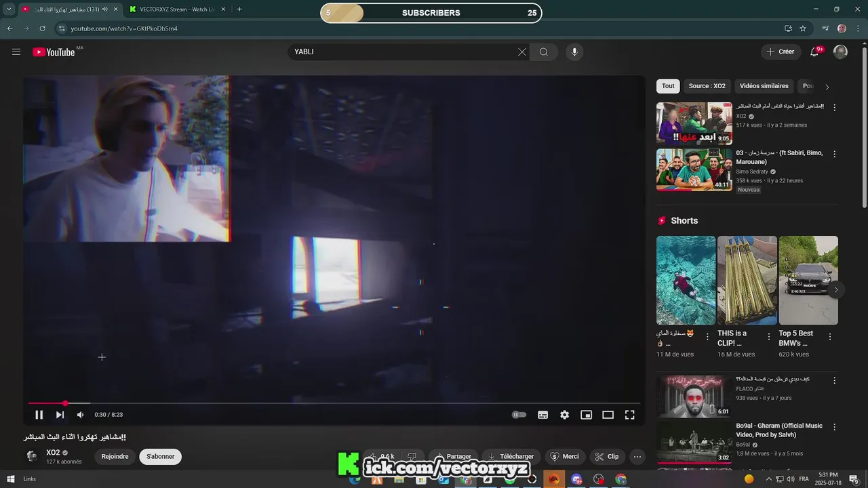Open the Chrome three-dot menu

coord(859,28)
